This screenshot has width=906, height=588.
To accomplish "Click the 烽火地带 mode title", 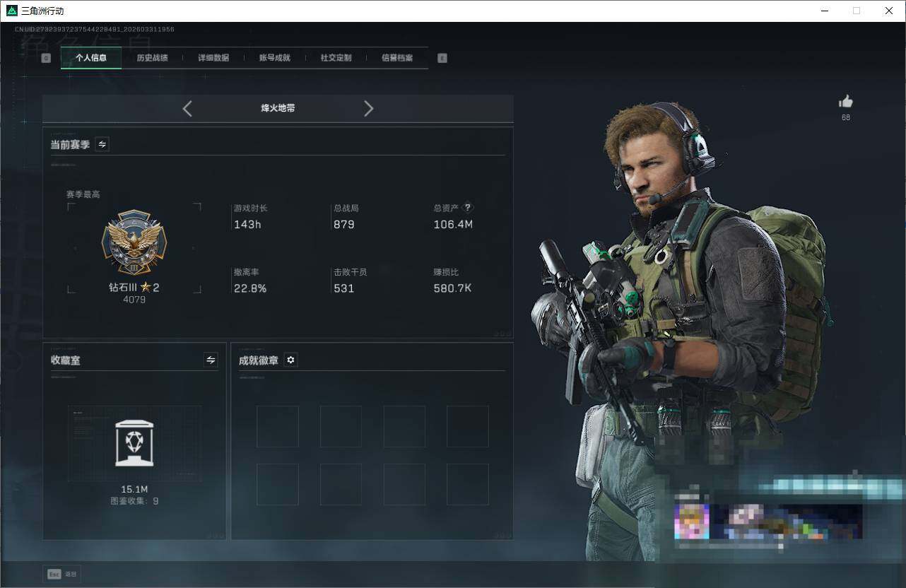I will click(278, 108).
